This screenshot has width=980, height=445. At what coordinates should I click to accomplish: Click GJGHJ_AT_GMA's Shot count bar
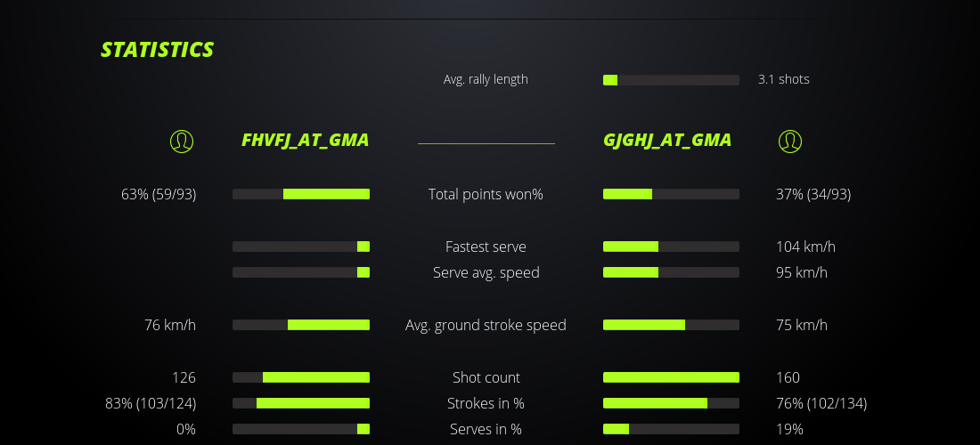coord(671,377)
